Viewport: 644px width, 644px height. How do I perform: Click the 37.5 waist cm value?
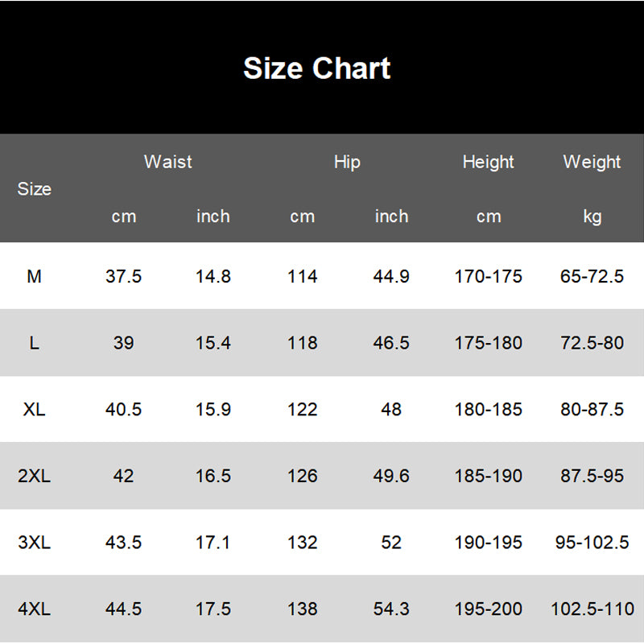[123, 276]
